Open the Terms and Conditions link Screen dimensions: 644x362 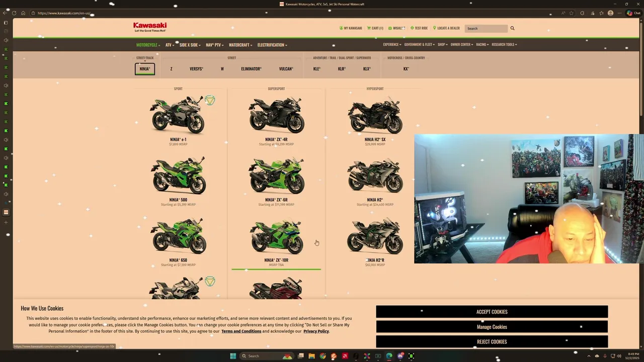[x=241, y=331]
